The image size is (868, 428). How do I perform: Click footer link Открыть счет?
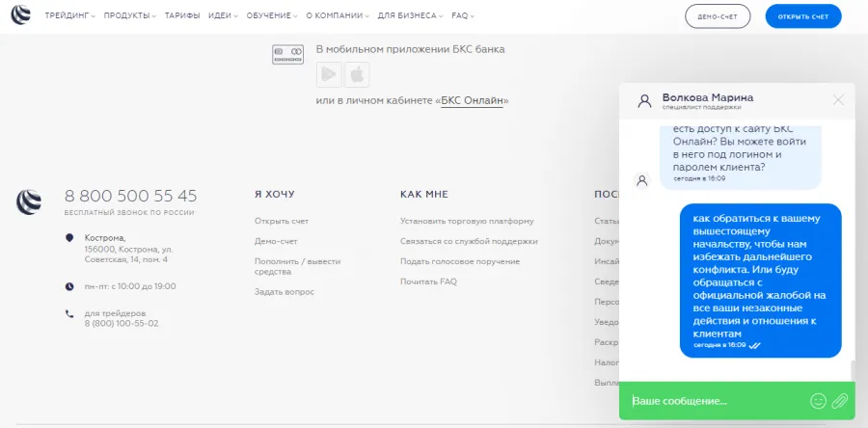point(282,221)
